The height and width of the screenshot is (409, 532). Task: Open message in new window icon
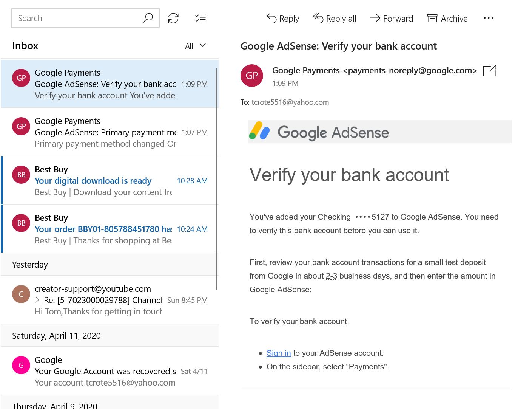[490, 70]
